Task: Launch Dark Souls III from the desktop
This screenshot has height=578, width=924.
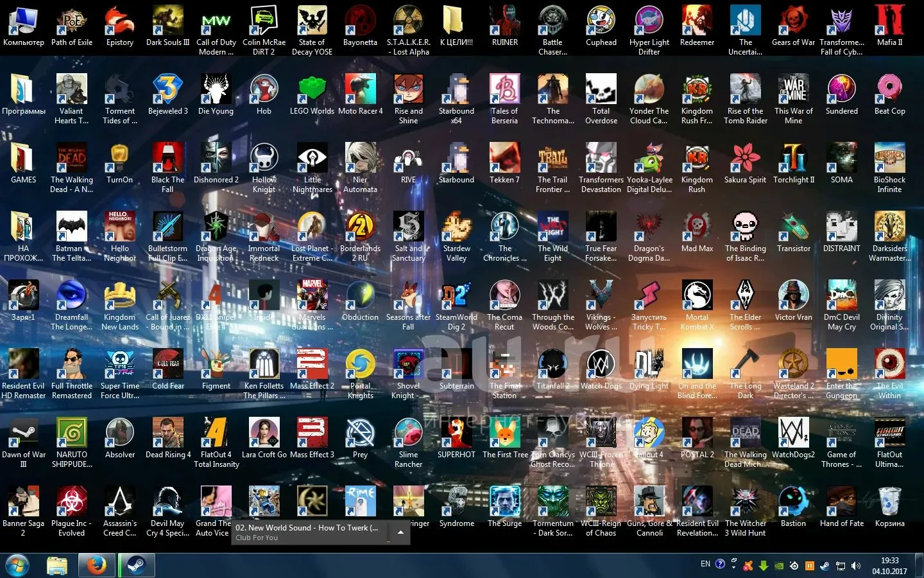Action: click(x=168, y=27)
